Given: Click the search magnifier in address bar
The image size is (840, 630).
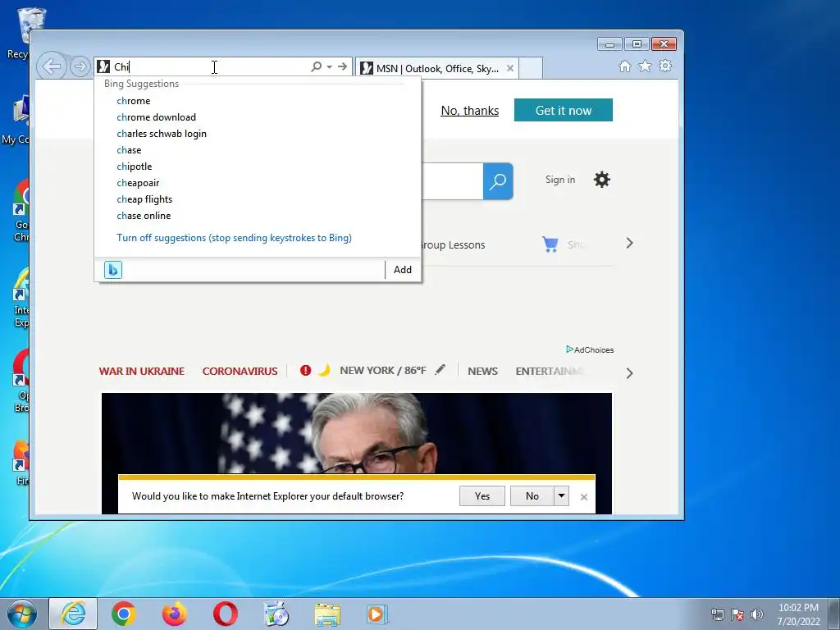Looking at the screenshot, I should tap(316, 66).
